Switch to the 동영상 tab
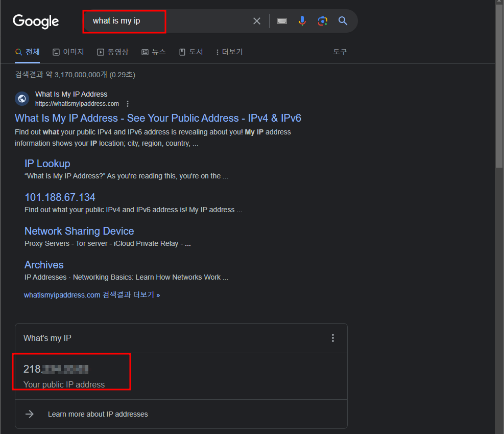The height and width of the screenshot is (434, 504). (113, 52)
